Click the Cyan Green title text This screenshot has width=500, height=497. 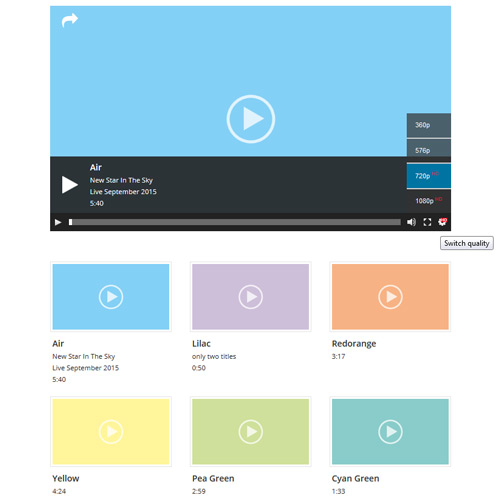click(x=355, y=479)
